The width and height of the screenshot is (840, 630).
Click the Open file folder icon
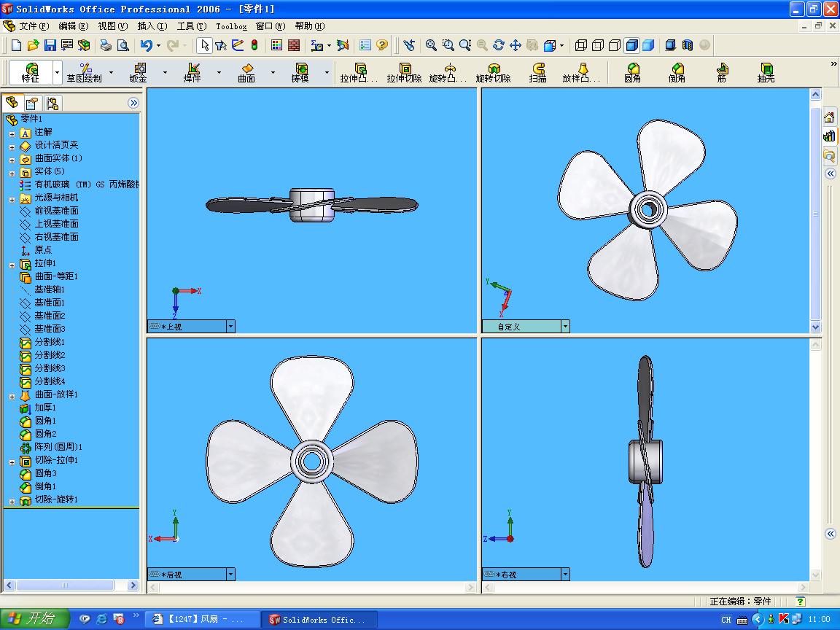pyautogui.click(x=34, y=45)
